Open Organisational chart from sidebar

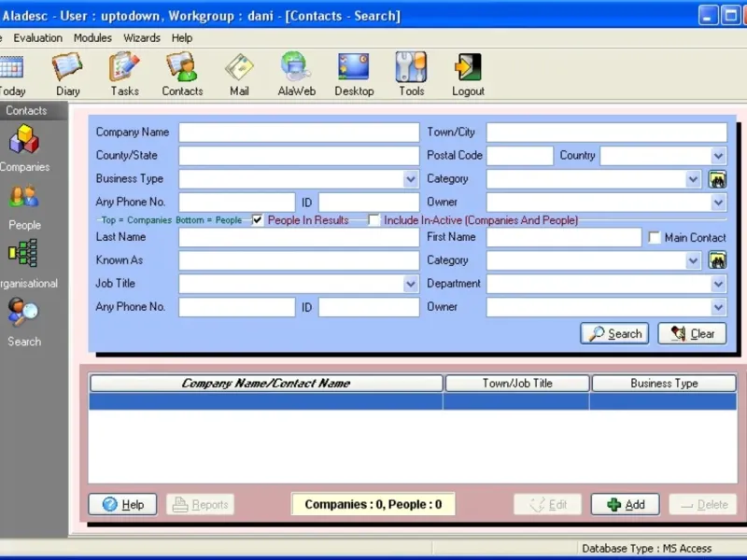point(26,264)
